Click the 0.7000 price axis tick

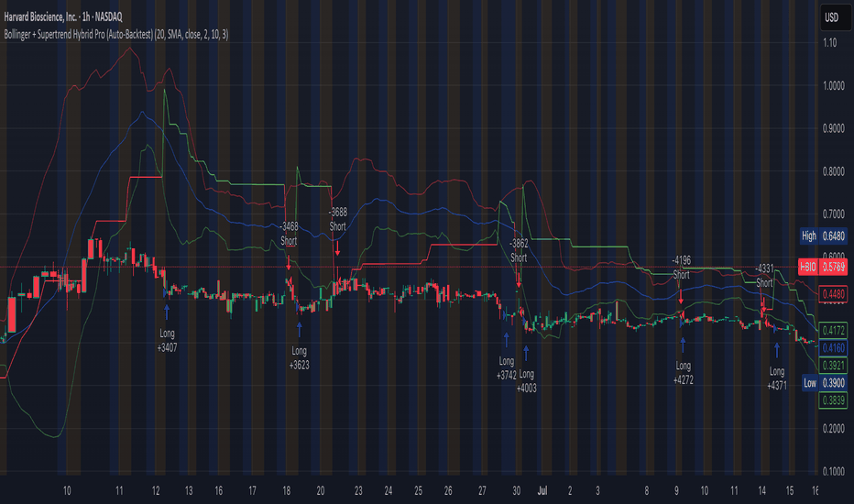click(833, 214)
